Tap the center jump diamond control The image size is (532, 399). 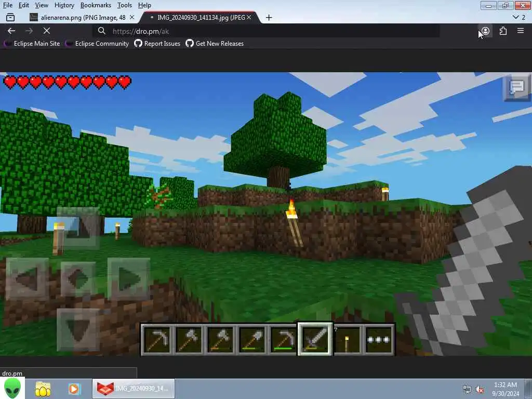(78, 279)
